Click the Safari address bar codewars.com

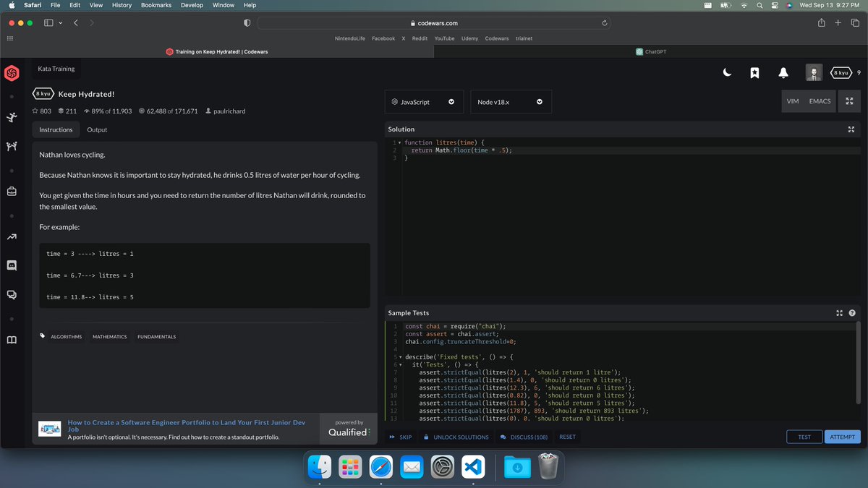[x=434, y=23]
